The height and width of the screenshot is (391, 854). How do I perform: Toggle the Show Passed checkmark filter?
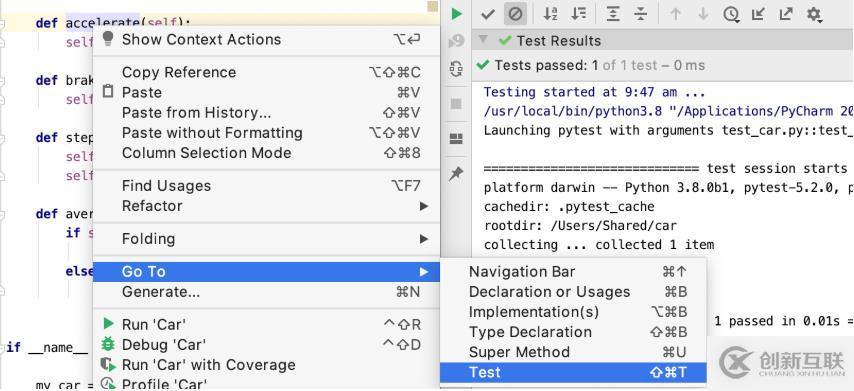click(487, 14)
